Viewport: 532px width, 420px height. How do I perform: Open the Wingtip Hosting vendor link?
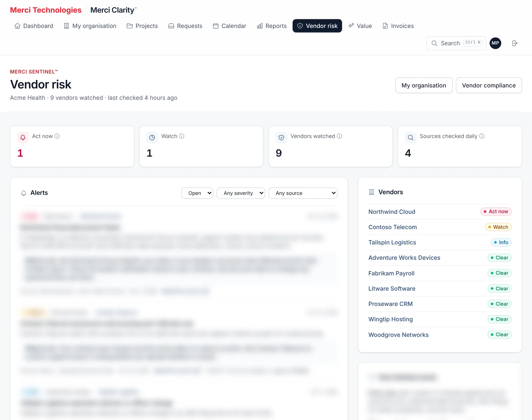391,319
